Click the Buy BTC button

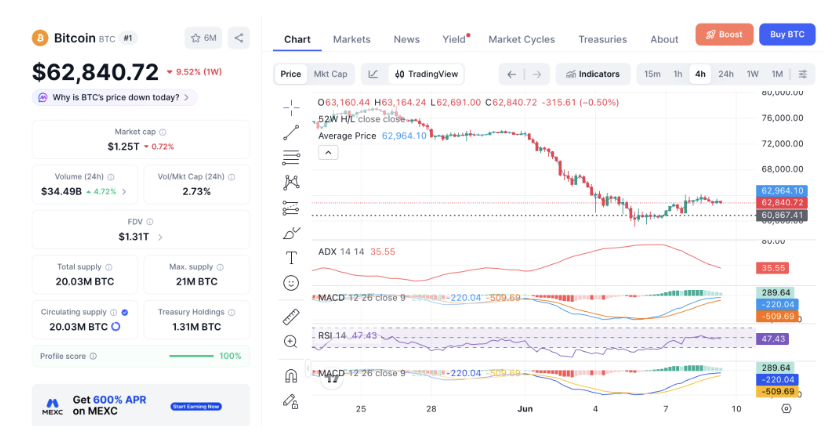click(787, 35)
